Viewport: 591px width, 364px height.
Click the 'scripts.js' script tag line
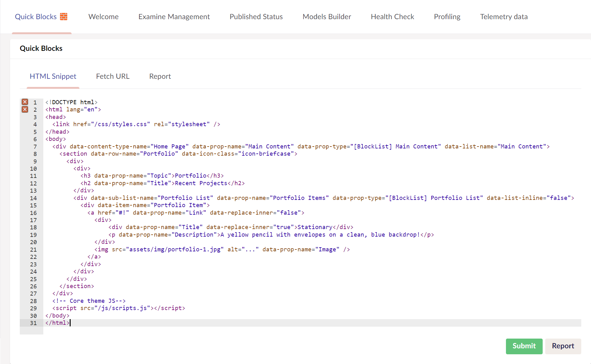(x=119, y=308)
